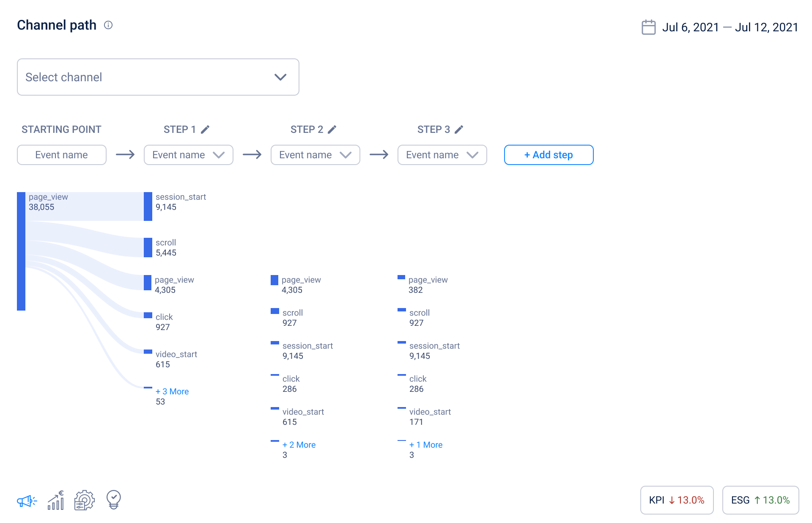Select session_start 9,145 node in Step 1
The width and height of the screenshot is (812, 523).
pos(148,206)
